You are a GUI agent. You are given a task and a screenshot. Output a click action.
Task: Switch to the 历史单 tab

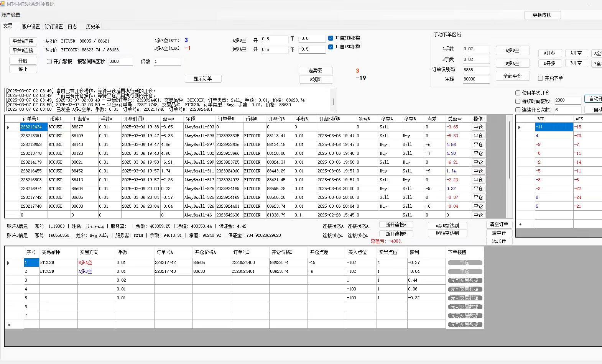93,27
